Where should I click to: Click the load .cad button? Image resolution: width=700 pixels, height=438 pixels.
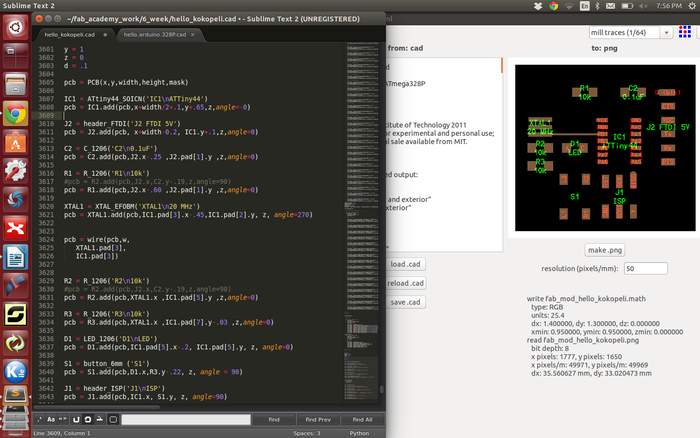point(405,264)
